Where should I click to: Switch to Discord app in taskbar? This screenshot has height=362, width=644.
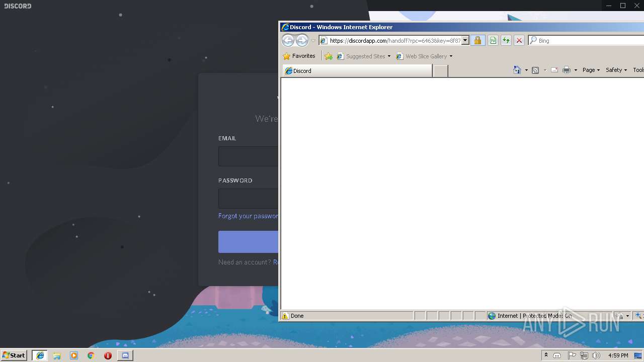pyautogui.click(x=125, y=355)
